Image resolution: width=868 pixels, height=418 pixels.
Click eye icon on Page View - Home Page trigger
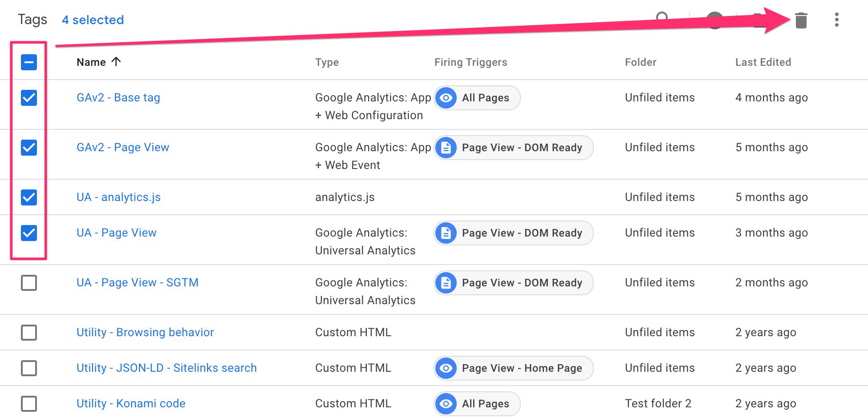coord(446,368)
